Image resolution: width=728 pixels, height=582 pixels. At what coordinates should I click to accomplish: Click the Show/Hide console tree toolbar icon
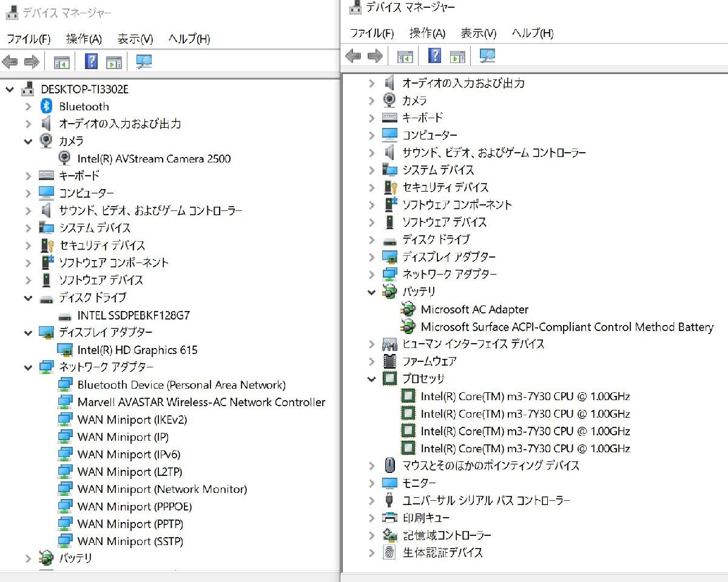pos(61,61)
